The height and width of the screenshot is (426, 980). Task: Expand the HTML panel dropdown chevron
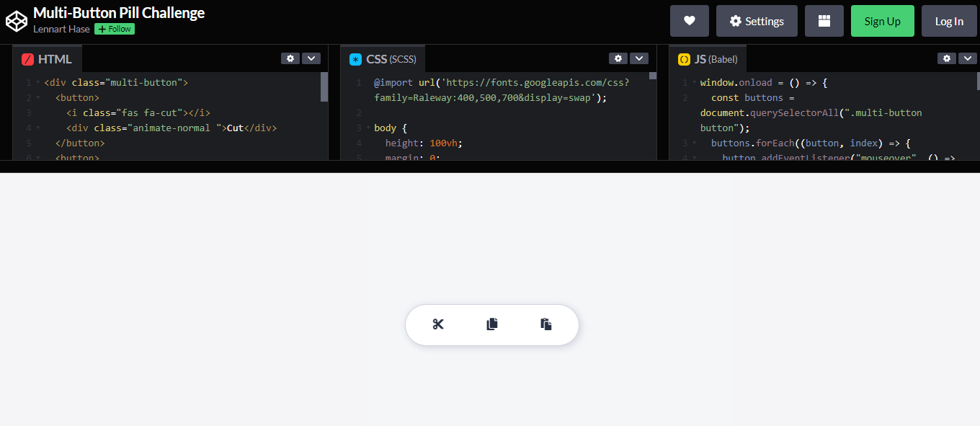(311, 58)
